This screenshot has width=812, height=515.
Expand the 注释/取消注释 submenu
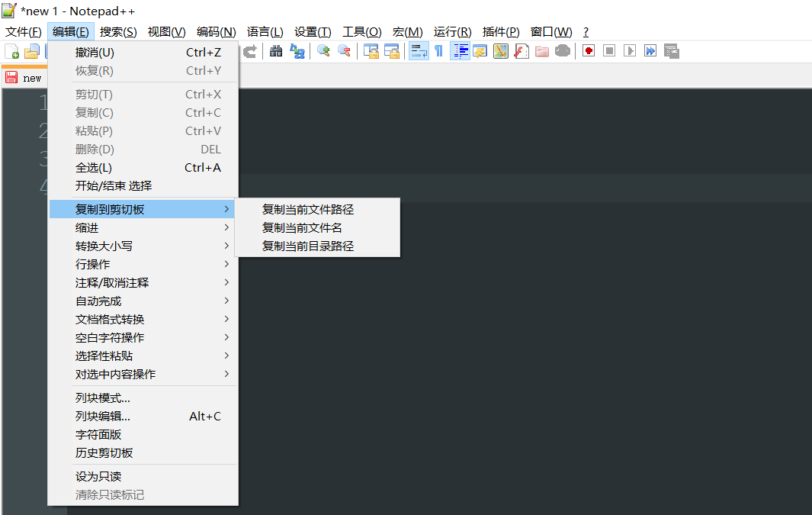(x=143, y=283)
